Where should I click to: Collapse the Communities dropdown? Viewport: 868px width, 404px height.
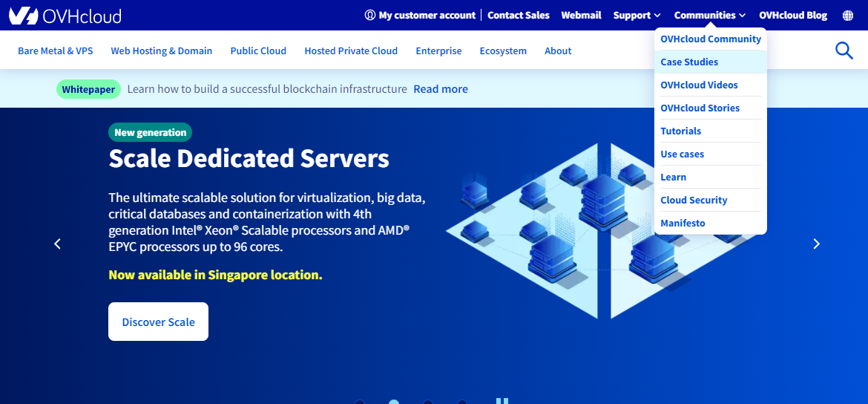click(x=710, y=16)
